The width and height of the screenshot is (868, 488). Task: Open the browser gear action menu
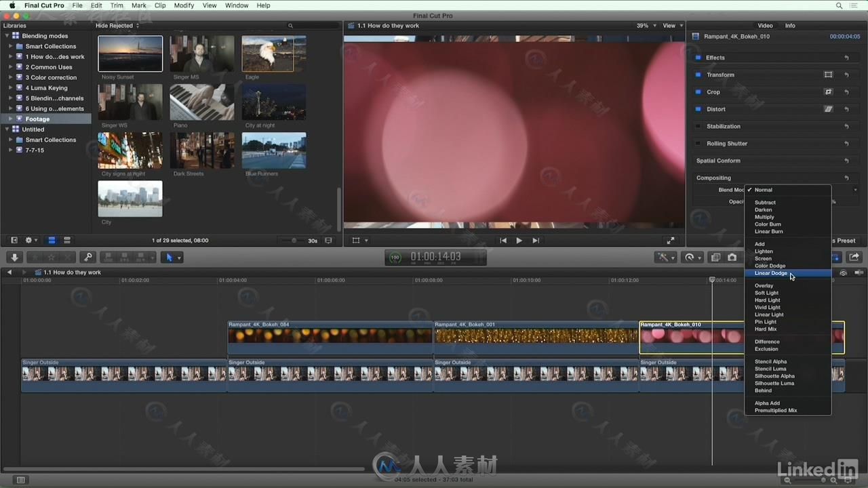tap(31, 241)
